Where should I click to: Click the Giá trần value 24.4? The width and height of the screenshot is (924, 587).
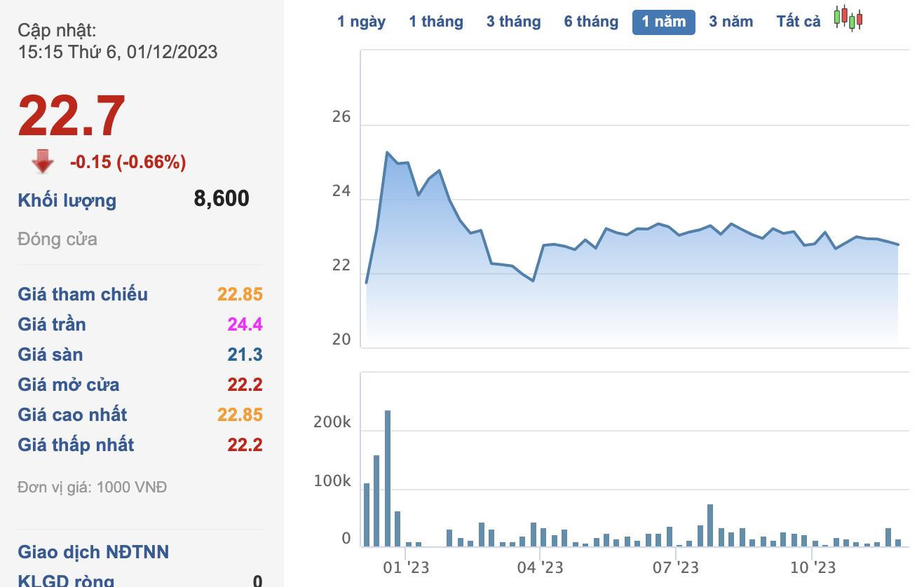click(x=245, y=324)
